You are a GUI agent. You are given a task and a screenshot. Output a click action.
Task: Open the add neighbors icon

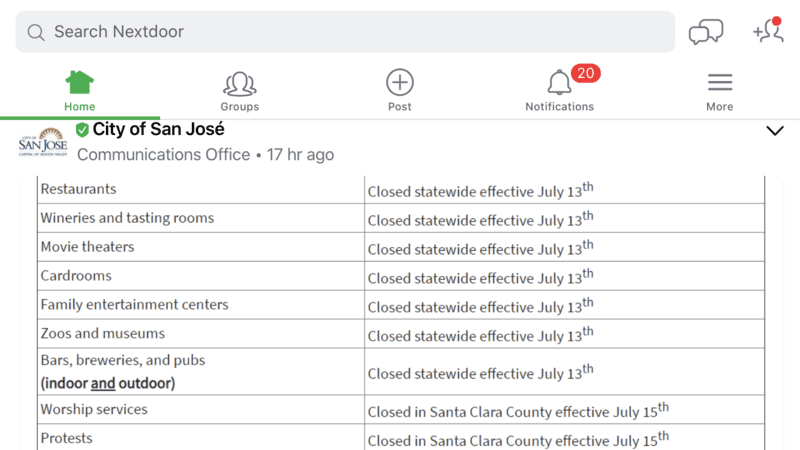768,30
